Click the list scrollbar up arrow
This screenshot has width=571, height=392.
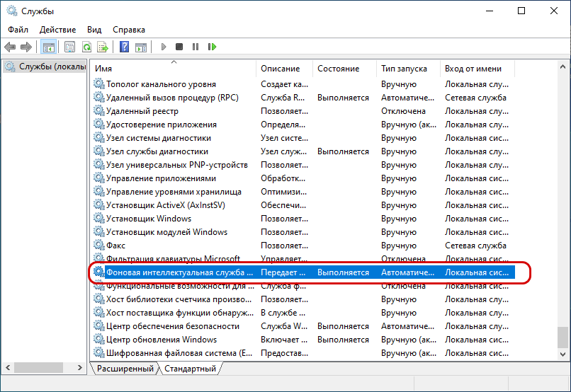(562, 67)
